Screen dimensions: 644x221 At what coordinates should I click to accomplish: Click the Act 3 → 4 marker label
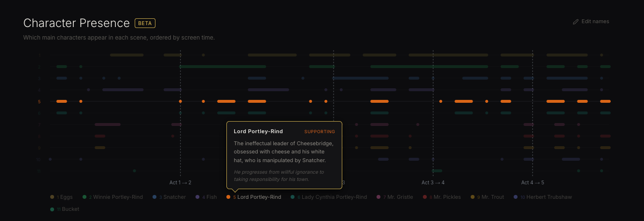(x=433, y=183)
